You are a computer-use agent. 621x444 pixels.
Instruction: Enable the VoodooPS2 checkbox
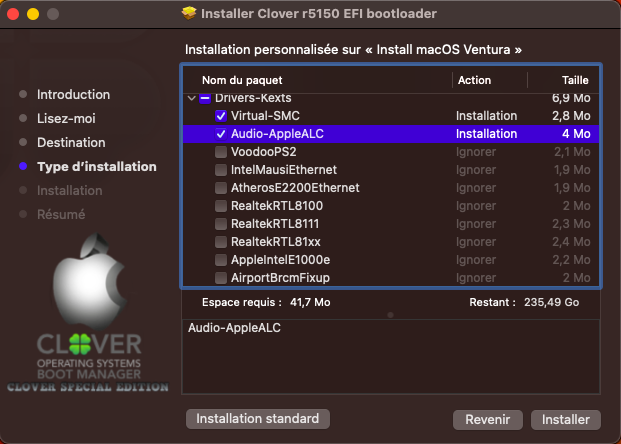pos(221,152)
